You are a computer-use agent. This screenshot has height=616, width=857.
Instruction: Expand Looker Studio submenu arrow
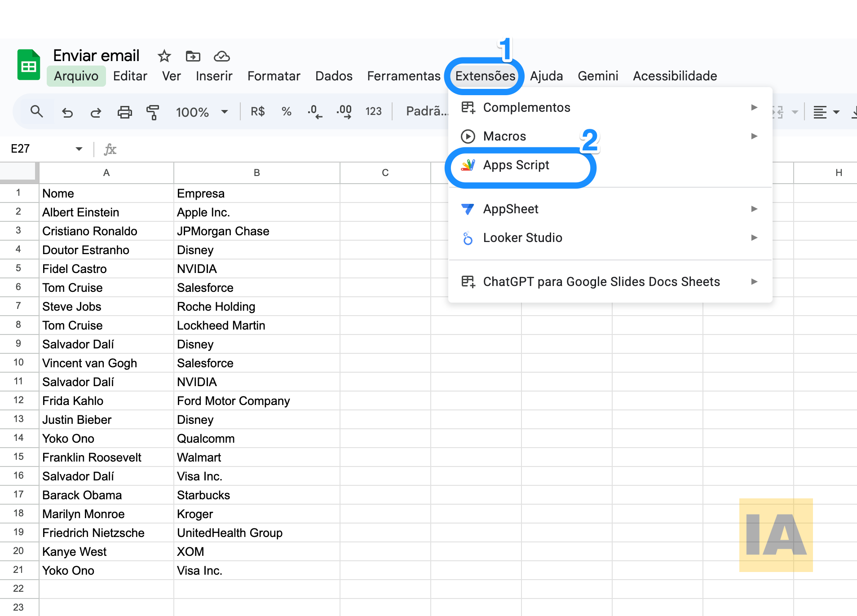click(x=754, y=238)
